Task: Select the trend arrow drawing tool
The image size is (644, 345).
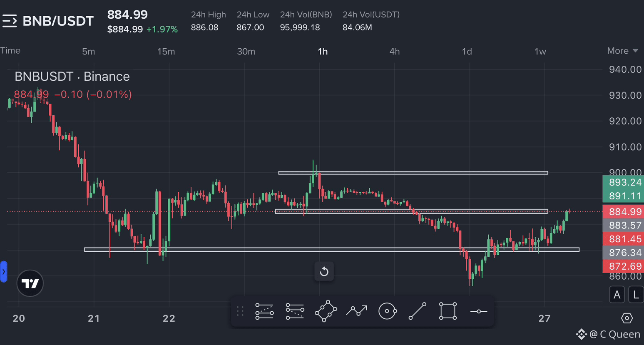Action: [357, 311]
